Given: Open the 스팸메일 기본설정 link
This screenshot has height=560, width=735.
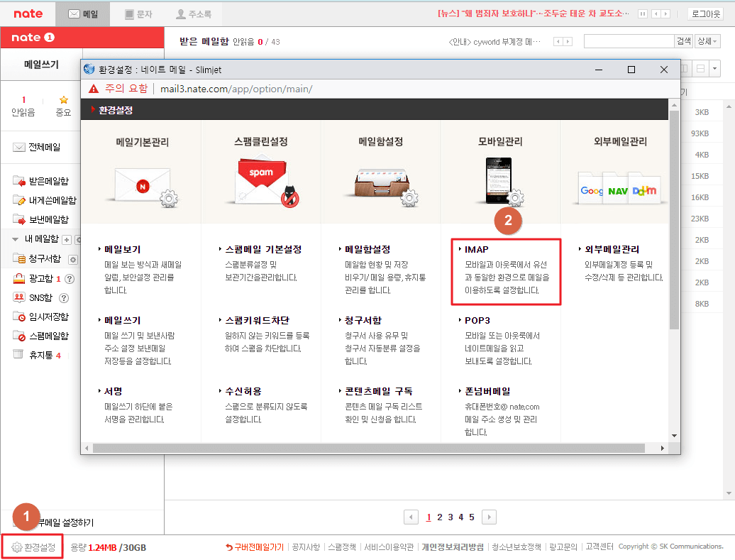Looking at the screenshot, I should coord(263,250).
